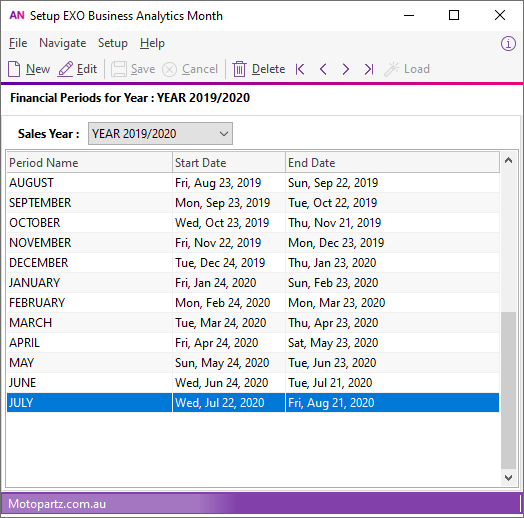Click the scrollbar up arrow
524x518 pixels.
point(508,161)
